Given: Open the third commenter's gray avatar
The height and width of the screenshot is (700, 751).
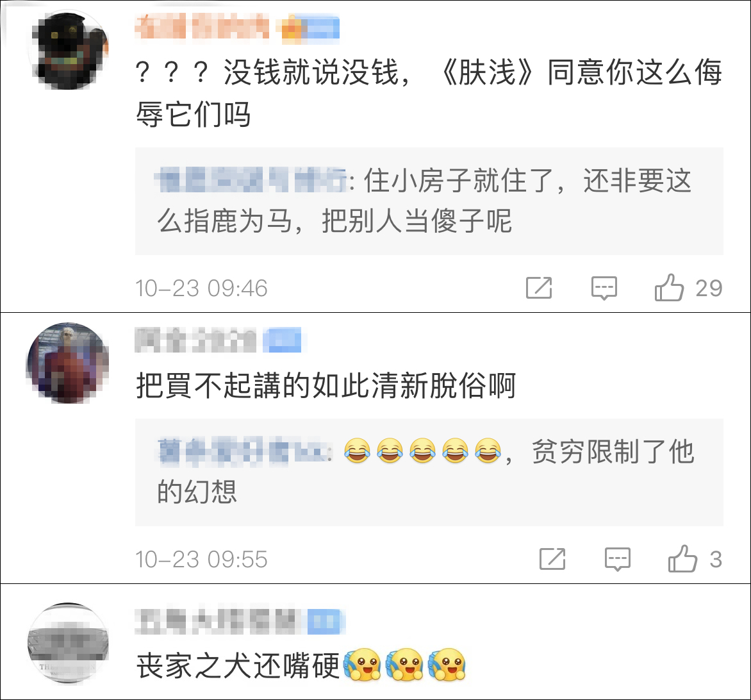Looking at the screenshot, I should pyautogui.click(x=67, y=644).
